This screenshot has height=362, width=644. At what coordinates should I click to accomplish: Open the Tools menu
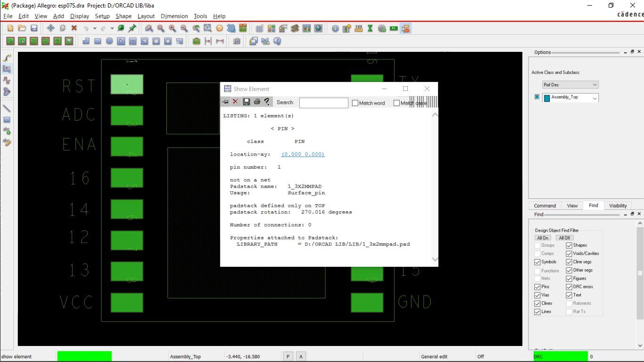pyautogui.click(x=200, y=16)
